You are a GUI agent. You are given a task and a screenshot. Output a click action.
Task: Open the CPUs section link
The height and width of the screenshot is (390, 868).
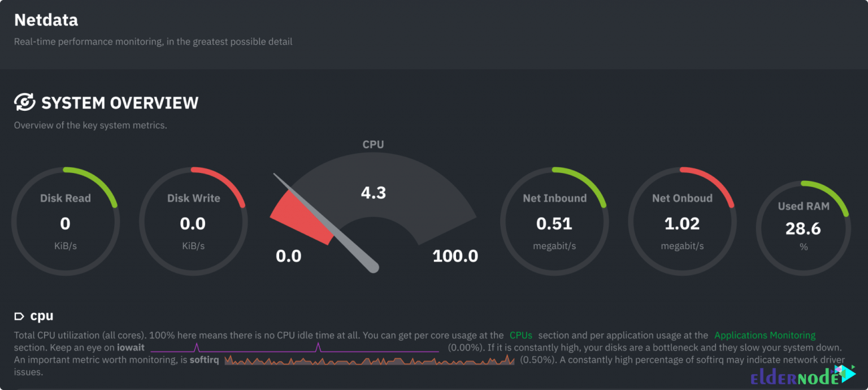click(x=521, y=335)
